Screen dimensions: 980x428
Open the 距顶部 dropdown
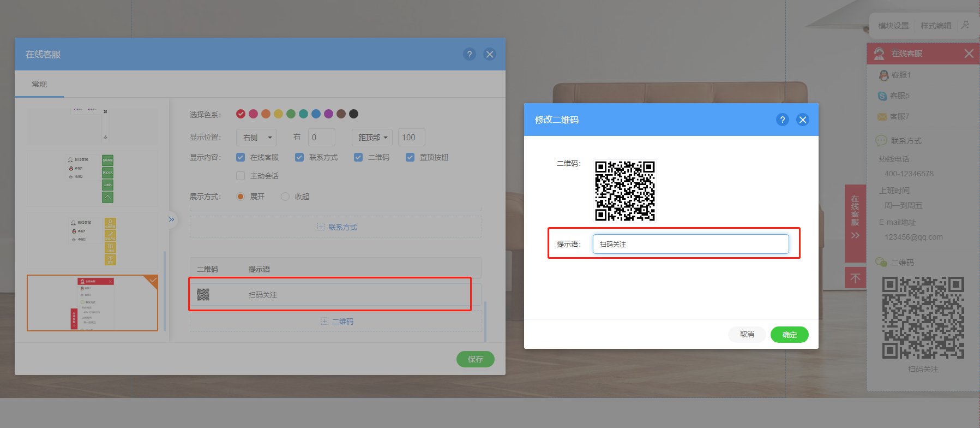click(372, 138)
